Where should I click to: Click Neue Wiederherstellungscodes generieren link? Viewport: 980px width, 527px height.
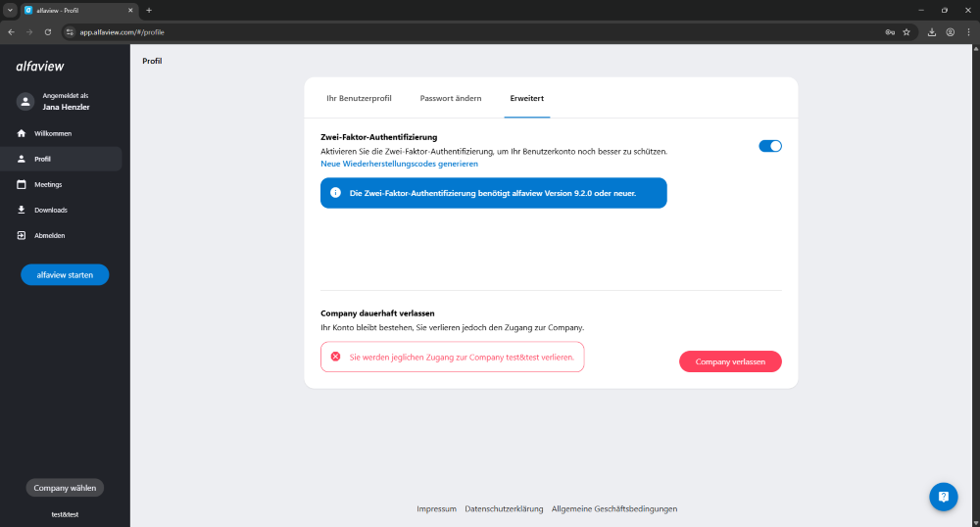[x=399, y=164]
